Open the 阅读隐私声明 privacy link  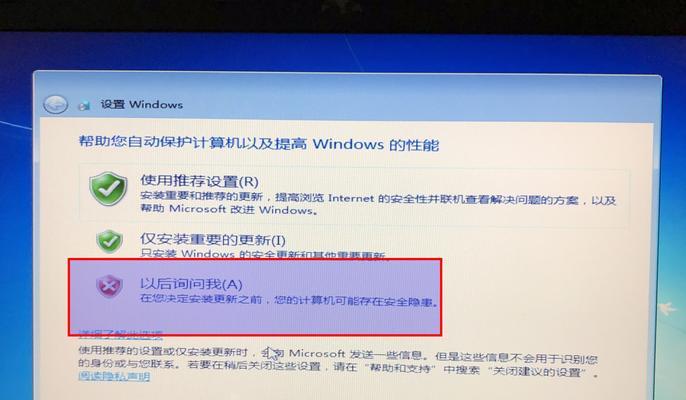point(114,376)
